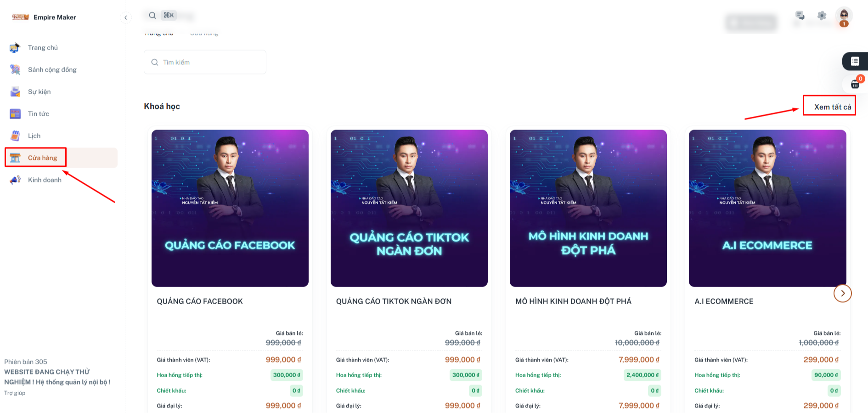Open the Trợ giúp help link

coord(15,393)
